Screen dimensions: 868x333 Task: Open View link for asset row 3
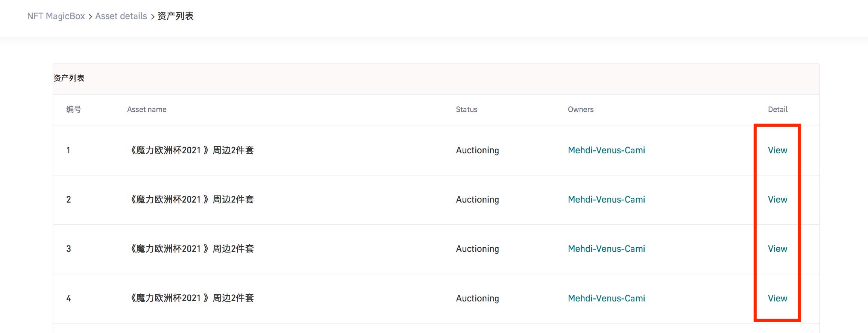[777, 249]
